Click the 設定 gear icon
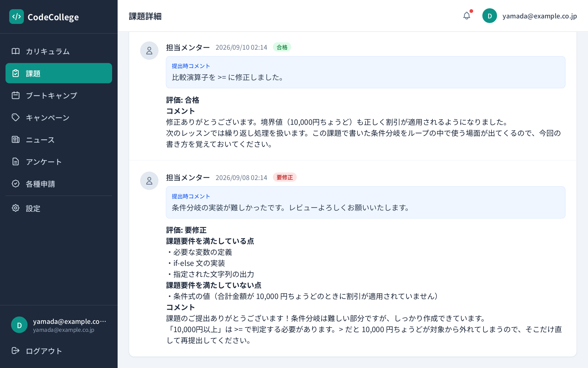The height and width of the screenshot is (368, 588). 16,208
